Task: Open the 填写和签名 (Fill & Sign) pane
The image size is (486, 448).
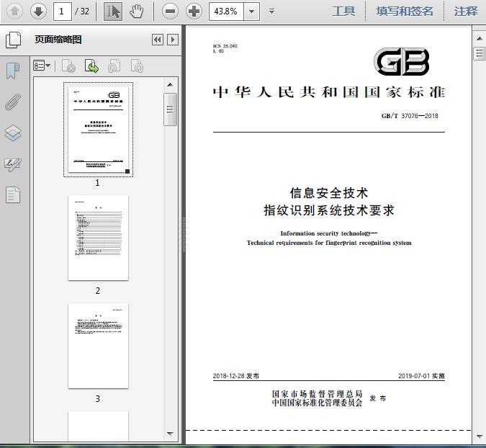Action: click(405, 12)
